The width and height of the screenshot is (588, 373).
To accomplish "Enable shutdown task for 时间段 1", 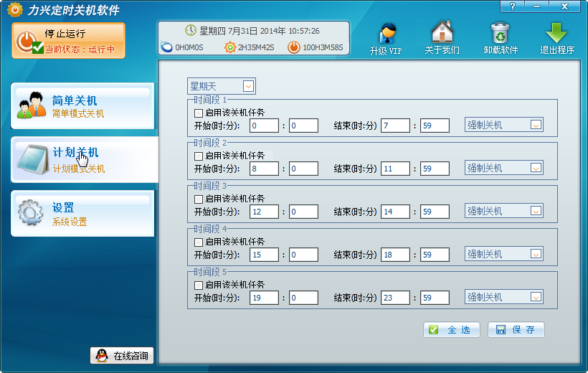I will (199, 113).
